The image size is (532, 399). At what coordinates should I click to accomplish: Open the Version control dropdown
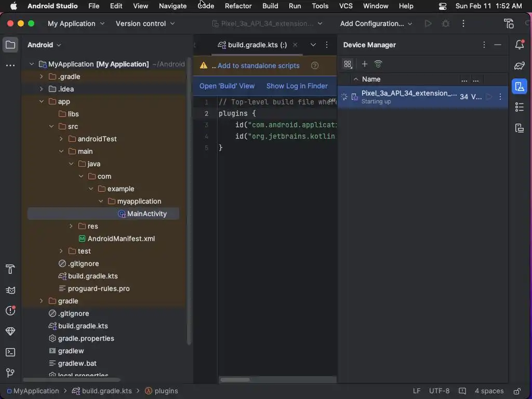click(x=145, y=23)
